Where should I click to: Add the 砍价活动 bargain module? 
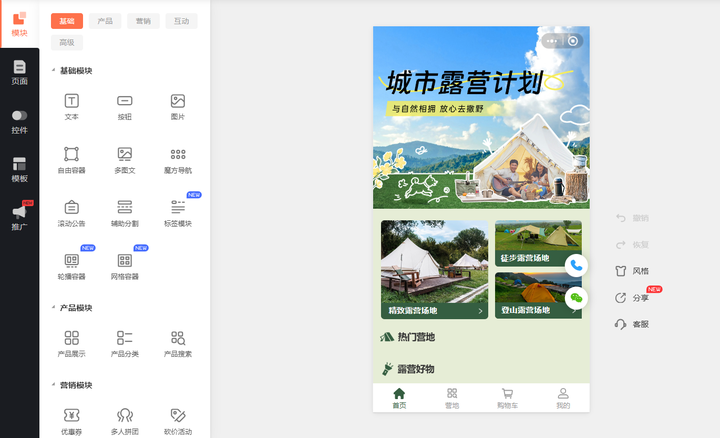tap(178, 421)
